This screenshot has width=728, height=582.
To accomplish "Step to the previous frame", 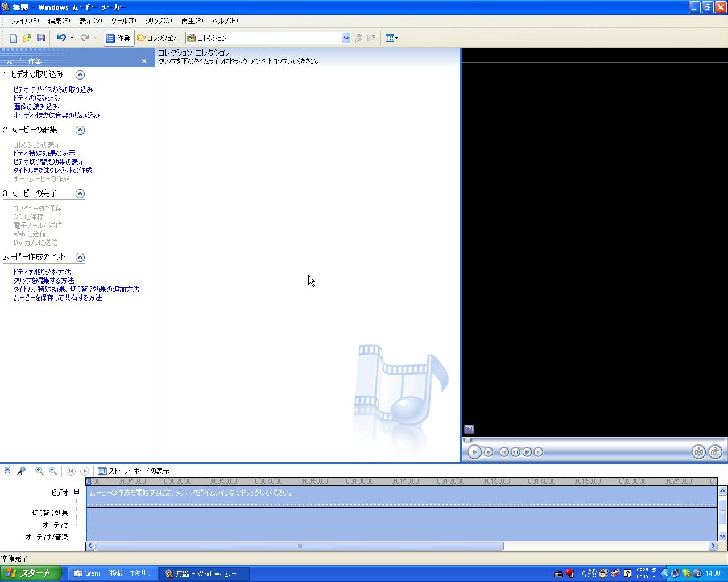I will pos(515,452).
